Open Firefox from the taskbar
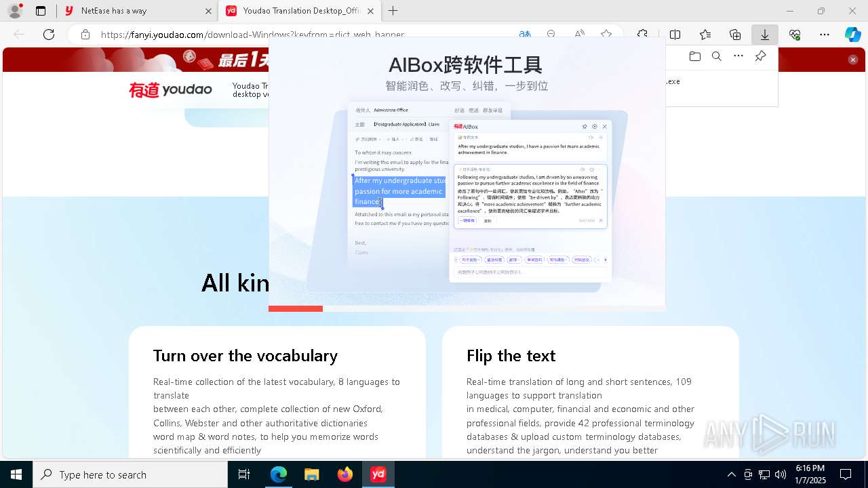Screen dimensions: 868x488 pos(345,474)
